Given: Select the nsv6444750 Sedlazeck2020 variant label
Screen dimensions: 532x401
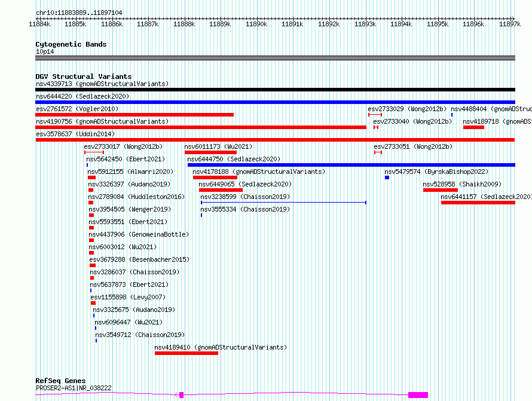Looking at the screenshot, I should click(x=233, y=159).
